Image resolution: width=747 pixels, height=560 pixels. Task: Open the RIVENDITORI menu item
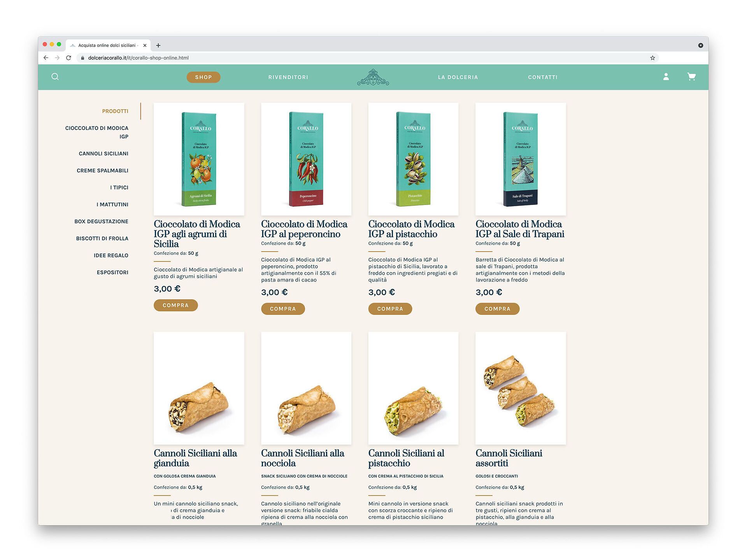(x=288, y=77)
